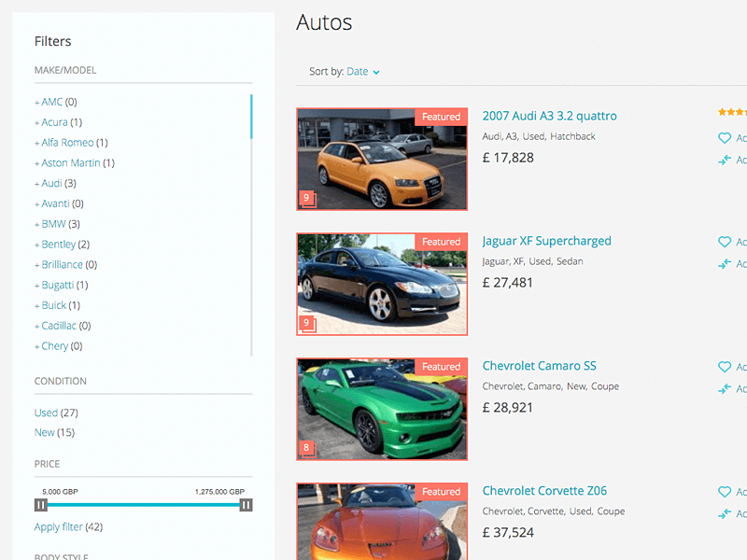Click the compare icon beside Jaguar XF Supercharged
Screen dimensions: 747x560
(x=725, y=264)
